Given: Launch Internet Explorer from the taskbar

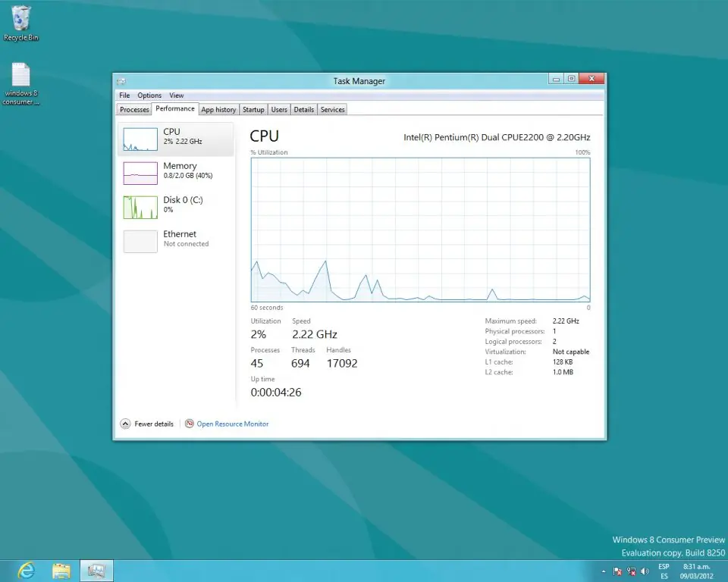Looking at the screenshot, I should point(26,571).
